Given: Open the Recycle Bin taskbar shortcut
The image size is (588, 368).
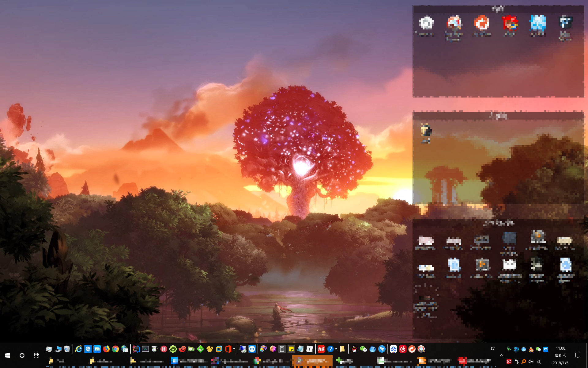Looking at the screenshot, I should click(x=67, y=349).
